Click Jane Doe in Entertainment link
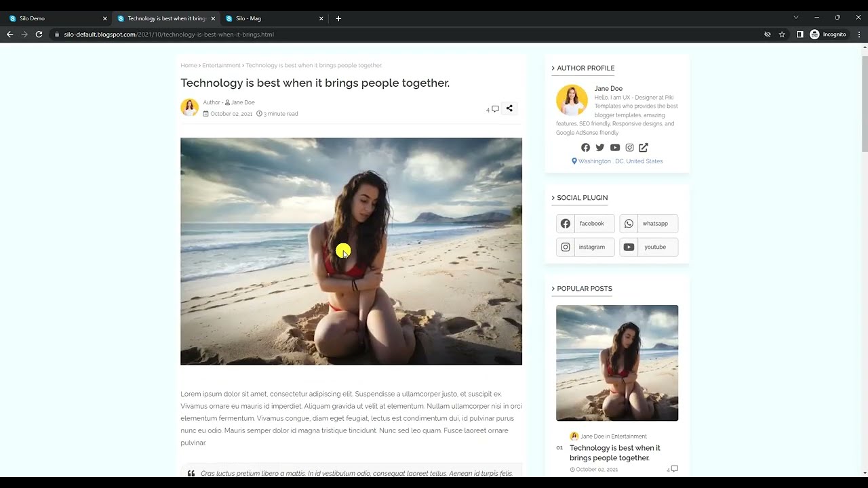868x488 pixels. coord(613,436)
